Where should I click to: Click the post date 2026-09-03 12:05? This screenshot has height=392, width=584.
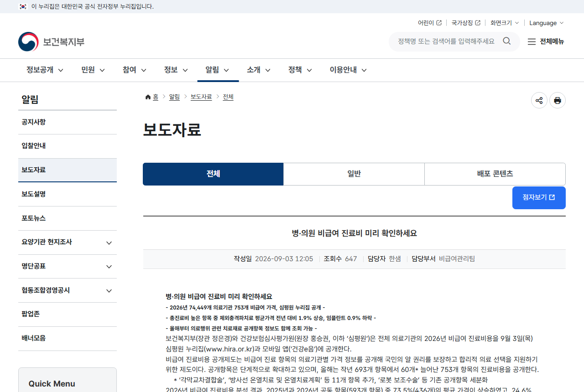(284, 259)
